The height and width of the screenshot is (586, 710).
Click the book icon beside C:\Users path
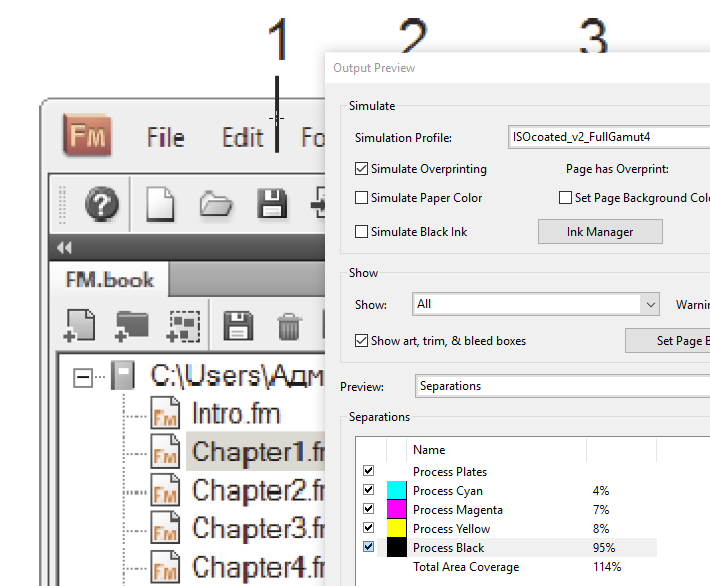[x=123, y=375]
